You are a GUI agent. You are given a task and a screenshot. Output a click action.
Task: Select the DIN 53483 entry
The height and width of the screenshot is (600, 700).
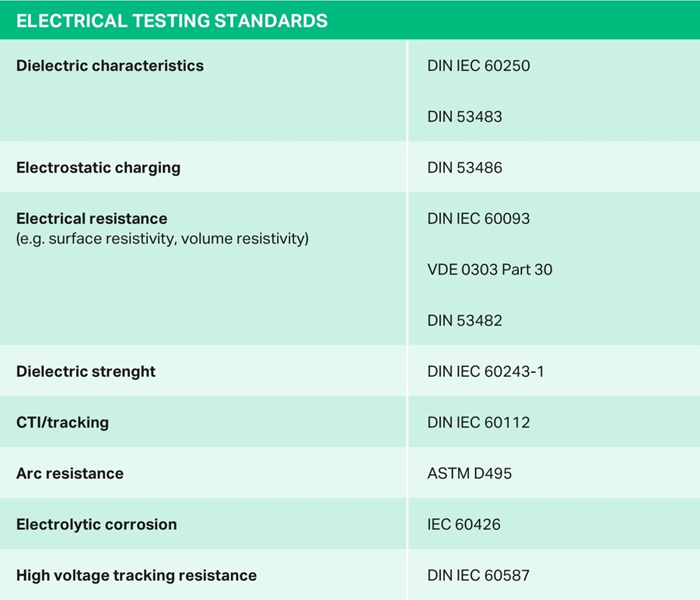pos(464,117)
